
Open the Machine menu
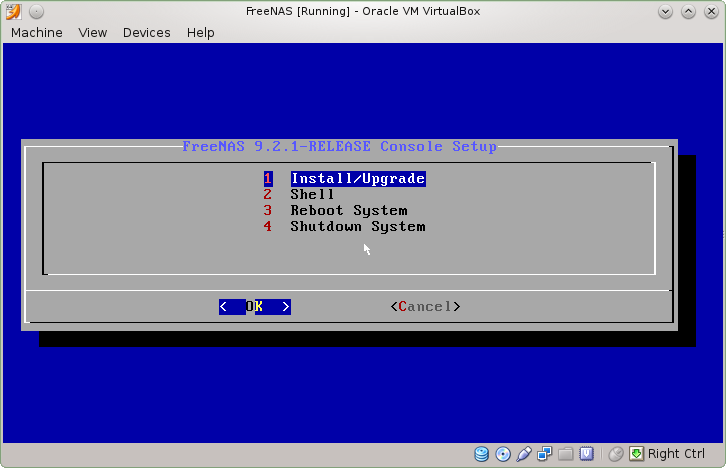tap(37, 32)
